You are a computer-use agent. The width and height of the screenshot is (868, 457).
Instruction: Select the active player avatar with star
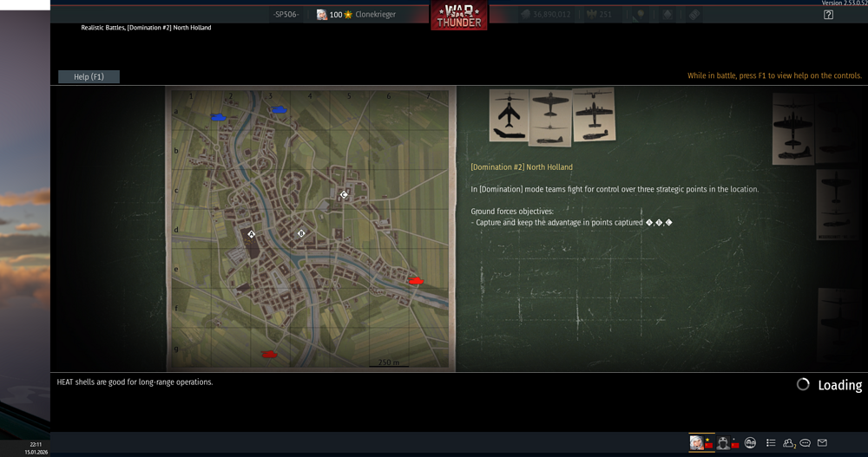701,442
